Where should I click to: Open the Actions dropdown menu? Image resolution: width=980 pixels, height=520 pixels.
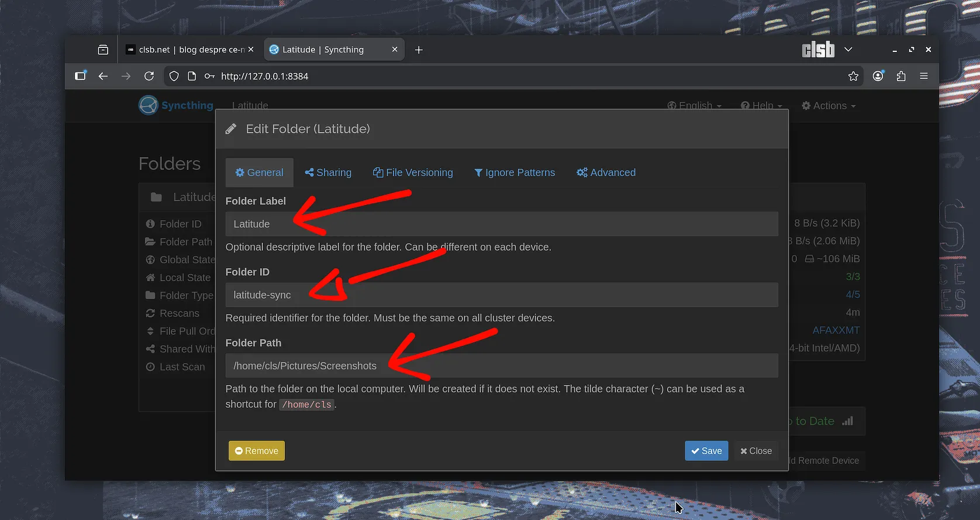(x=829, y=106)
